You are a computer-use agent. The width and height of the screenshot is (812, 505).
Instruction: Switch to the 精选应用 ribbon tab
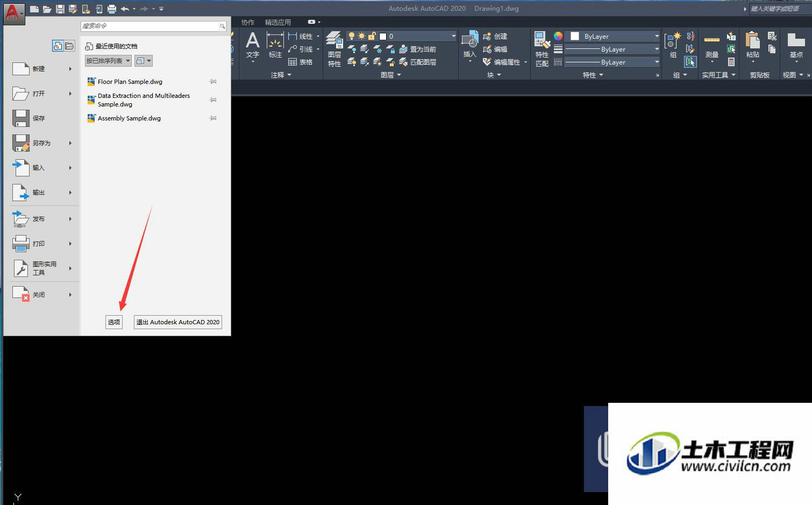[x=278, y=22]
